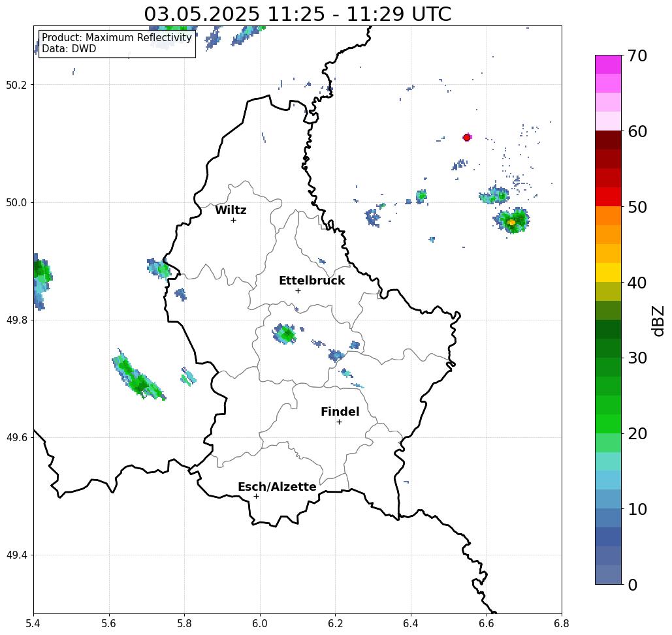Click the 70 tick label on colorbar

click(x=637, y=55)
